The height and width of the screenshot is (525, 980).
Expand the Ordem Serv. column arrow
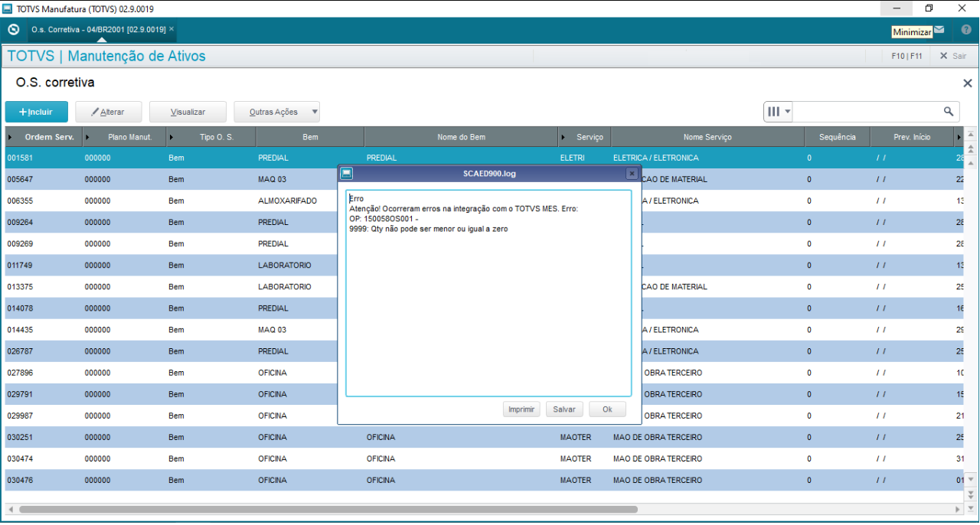click(10, 137)
